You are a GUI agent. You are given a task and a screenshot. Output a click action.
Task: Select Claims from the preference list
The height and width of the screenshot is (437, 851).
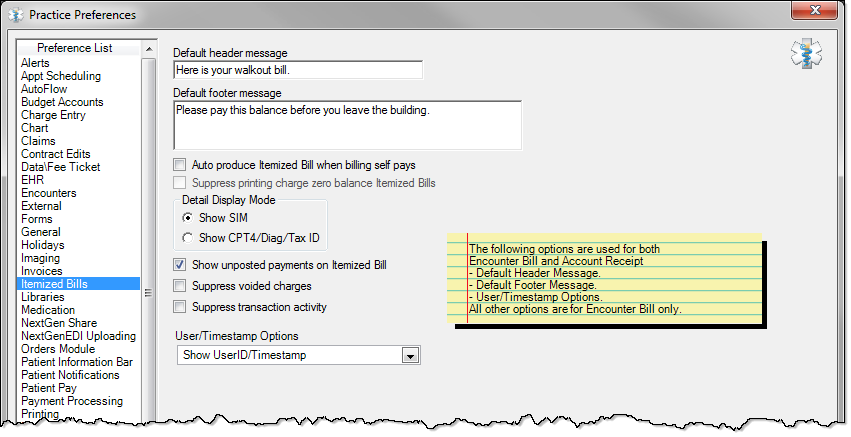pyautogui.click(x=38, y=141)
